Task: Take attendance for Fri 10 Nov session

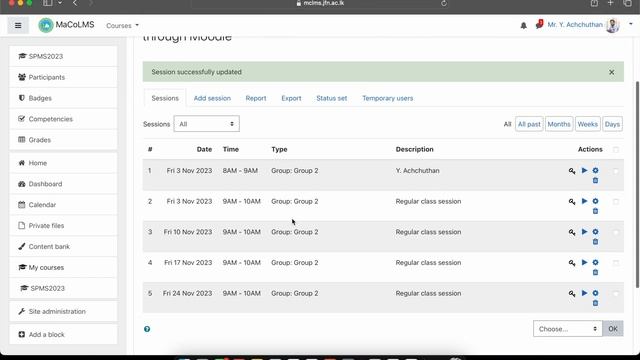Action: (x=584, y=231)
